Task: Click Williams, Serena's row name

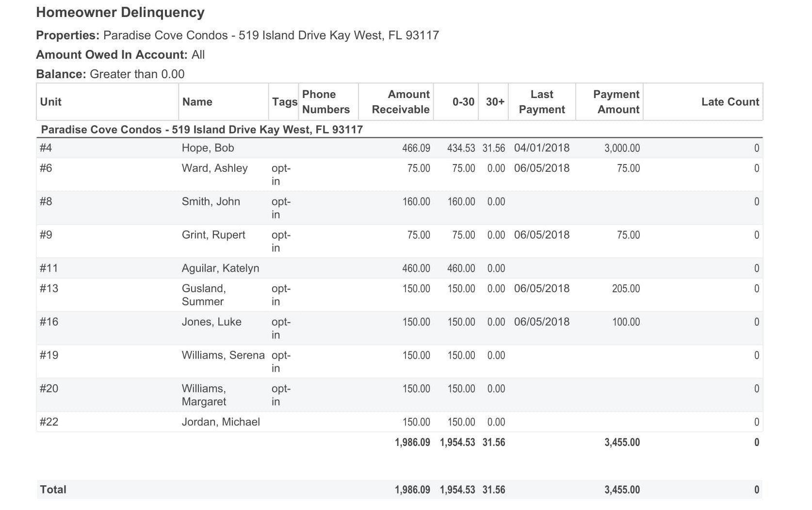Action: click(223, 355)
